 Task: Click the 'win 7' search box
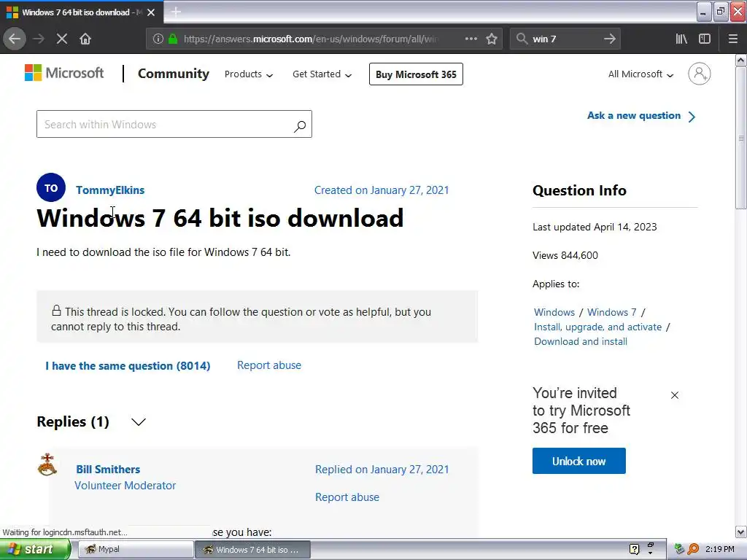(565, 39)
